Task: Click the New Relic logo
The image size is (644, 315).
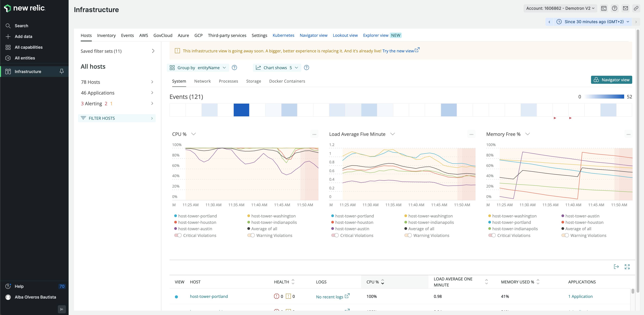Action: click(x=25, y=8)
